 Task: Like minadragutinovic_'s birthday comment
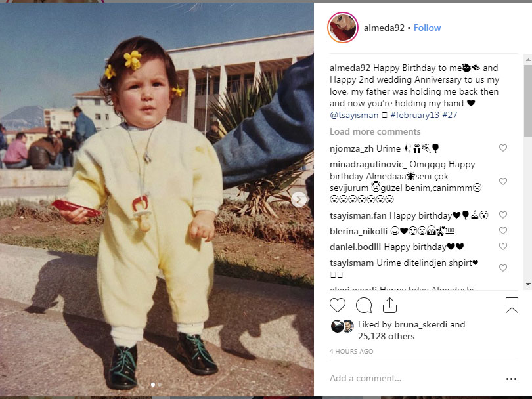pos(503,181)
